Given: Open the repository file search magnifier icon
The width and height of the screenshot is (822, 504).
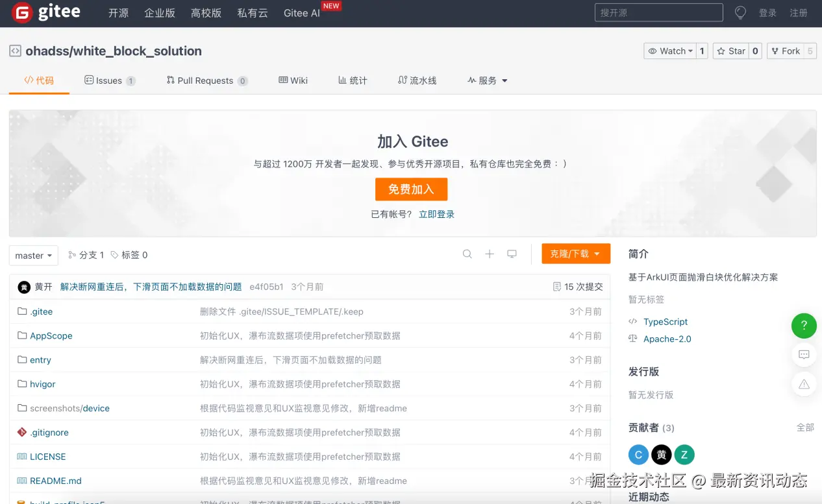Looking at the screenshot, I should 467,254.
